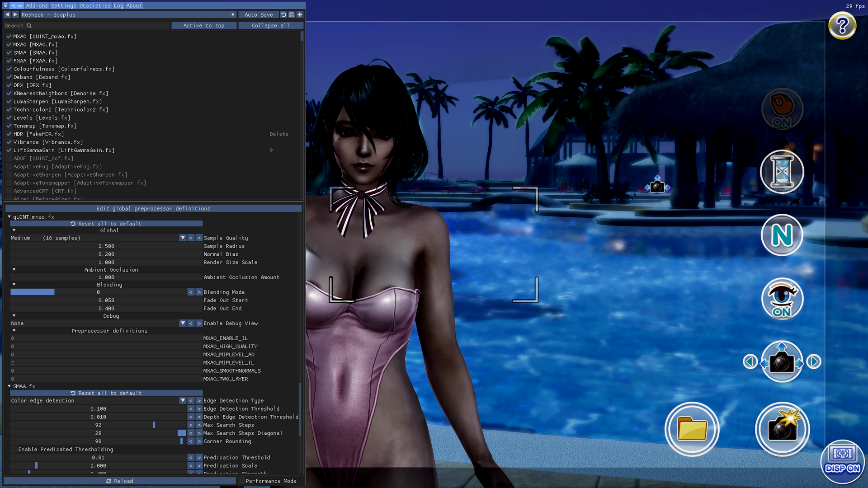Enable Predicated Thresholding checkbox

(14, 450)
